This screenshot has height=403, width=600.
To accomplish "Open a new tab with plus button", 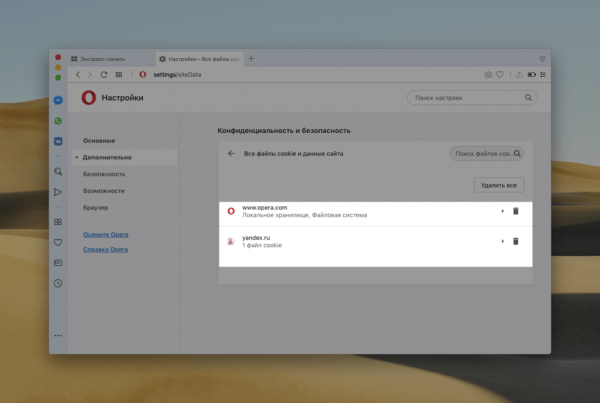I will (251, 59).
